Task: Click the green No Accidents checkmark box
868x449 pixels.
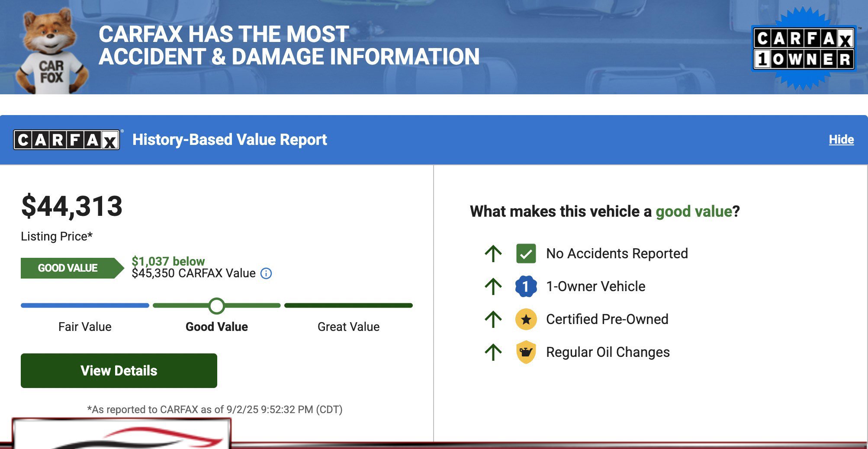Action: tap(526, 253)
